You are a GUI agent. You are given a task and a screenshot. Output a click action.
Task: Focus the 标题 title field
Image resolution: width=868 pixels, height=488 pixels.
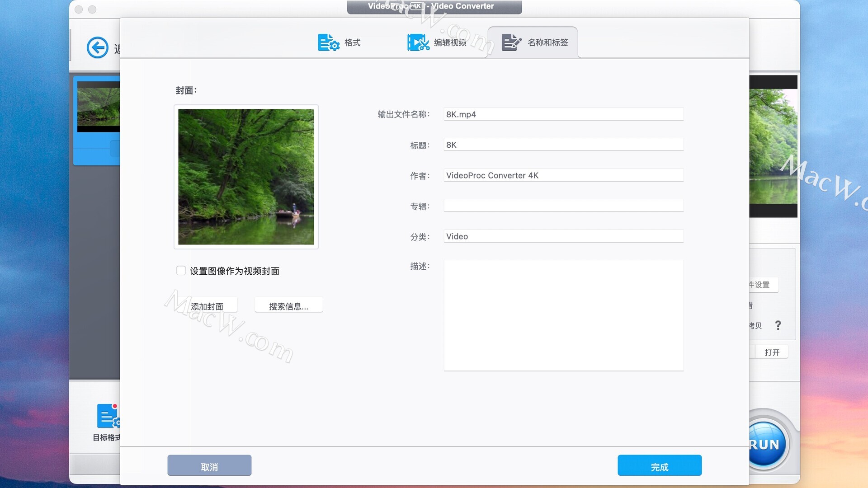click(563, 145)
